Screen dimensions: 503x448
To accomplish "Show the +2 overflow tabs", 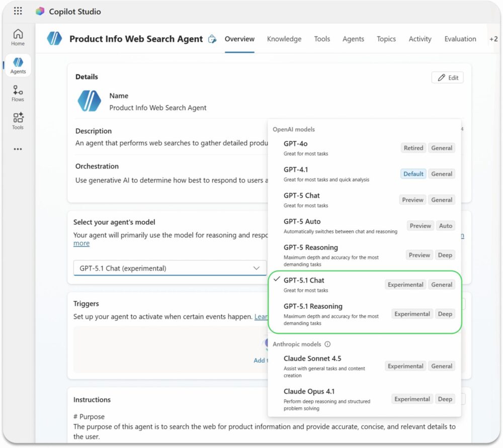I will 493,39.
